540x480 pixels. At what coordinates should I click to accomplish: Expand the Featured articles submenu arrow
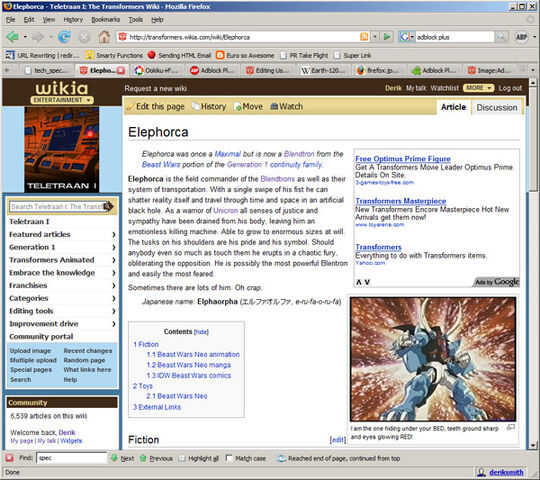(114, 234)
